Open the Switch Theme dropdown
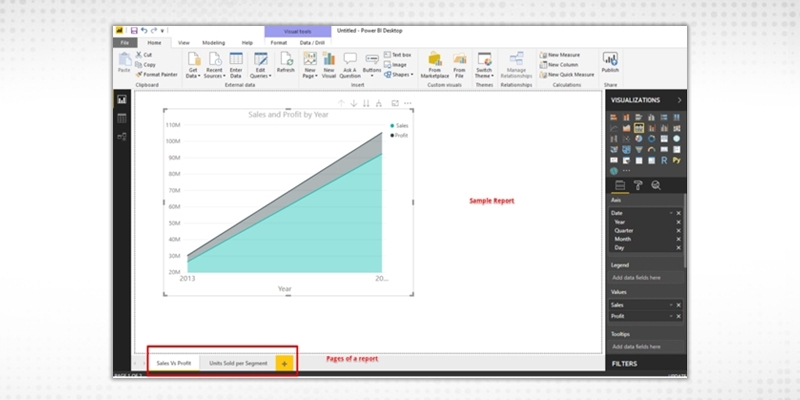800x400 pixels. pos(484,65)
